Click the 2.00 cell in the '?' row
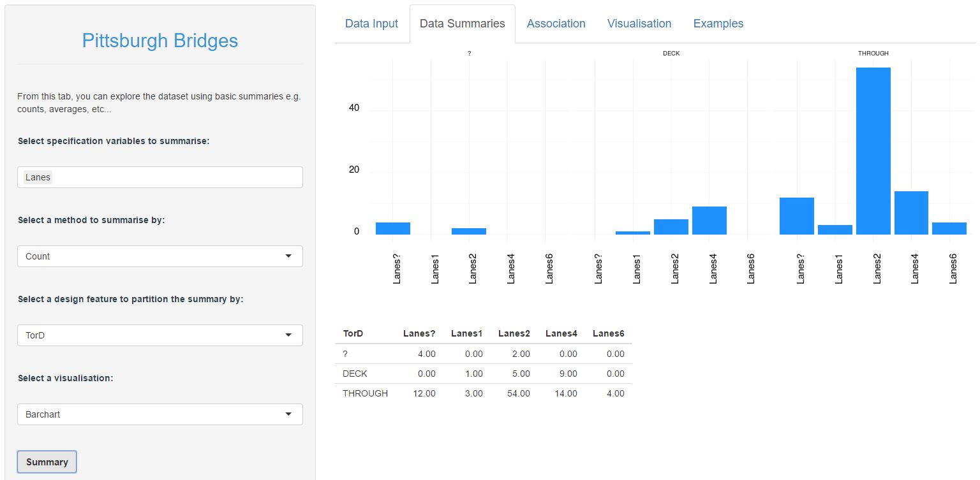Image resolution: width=980 pixels, height=480 pixels. (x=521, y=354)
